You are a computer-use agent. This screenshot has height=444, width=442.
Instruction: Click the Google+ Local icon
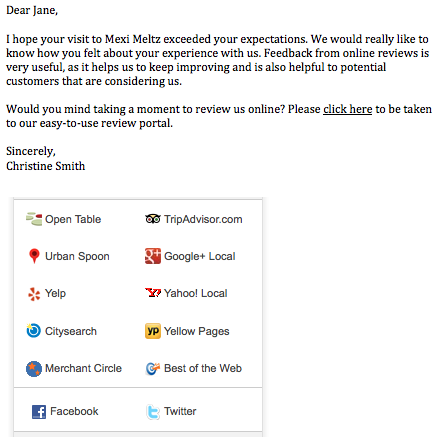(153, 256)
